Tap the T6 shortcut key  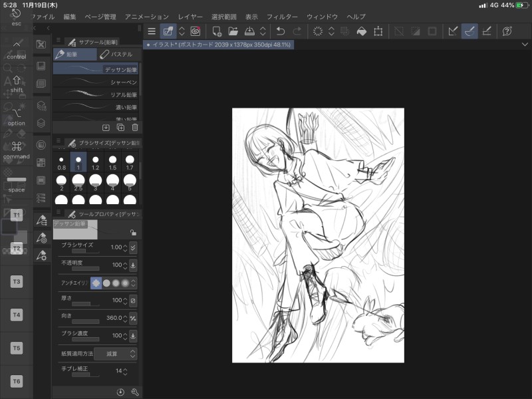(16, 381)
